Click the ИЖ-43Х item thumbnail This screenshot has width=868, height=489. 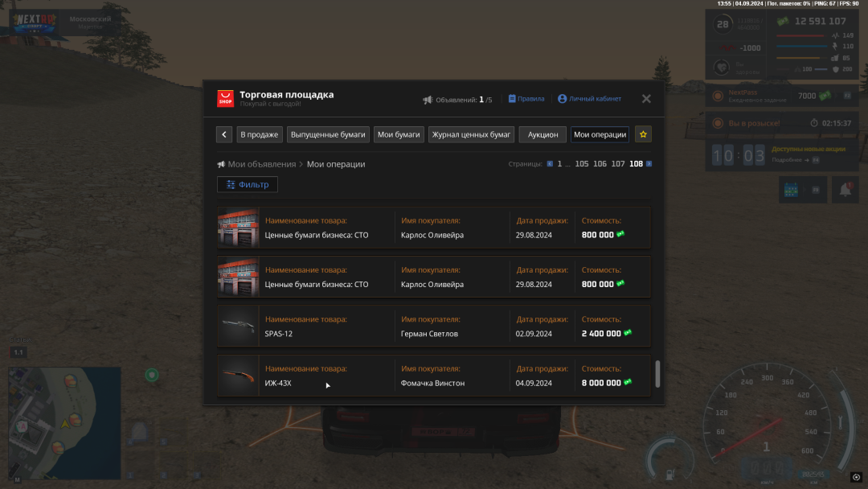238,376
